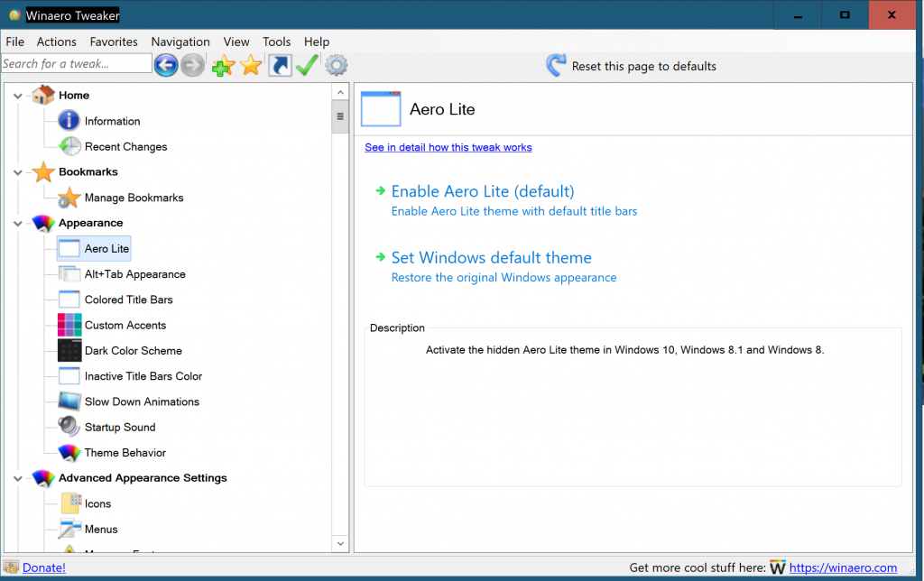Collapse the Home tree node

(18, 96)
